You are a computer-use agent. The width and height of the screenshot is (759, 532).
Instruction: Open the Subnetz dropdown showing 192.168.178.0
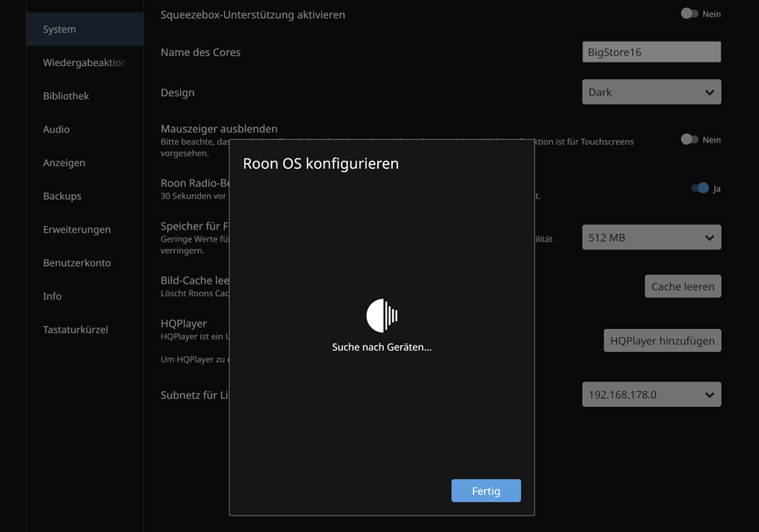click(x=651, y=394)
